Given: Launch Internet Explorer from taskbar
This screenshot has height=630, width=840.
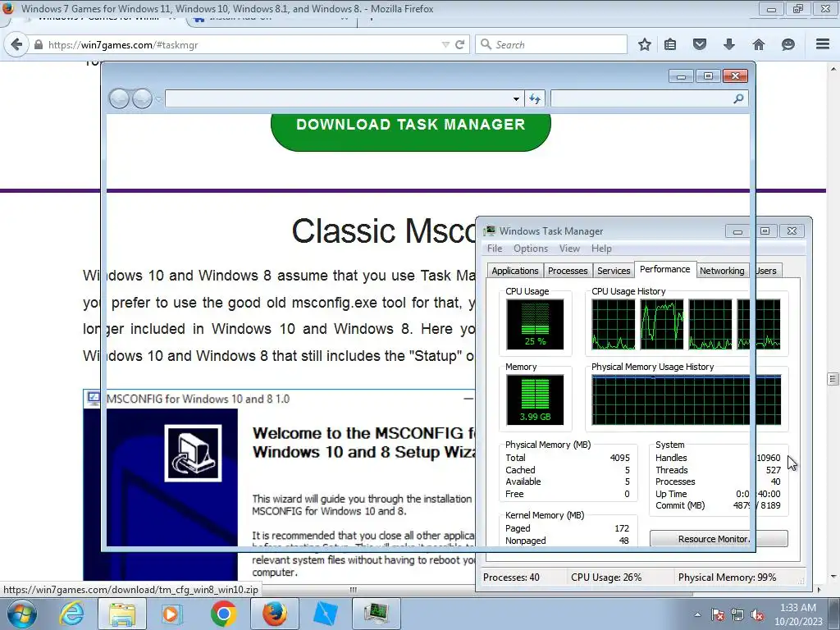Looking at the screenshot, I should tap(72, 614).
